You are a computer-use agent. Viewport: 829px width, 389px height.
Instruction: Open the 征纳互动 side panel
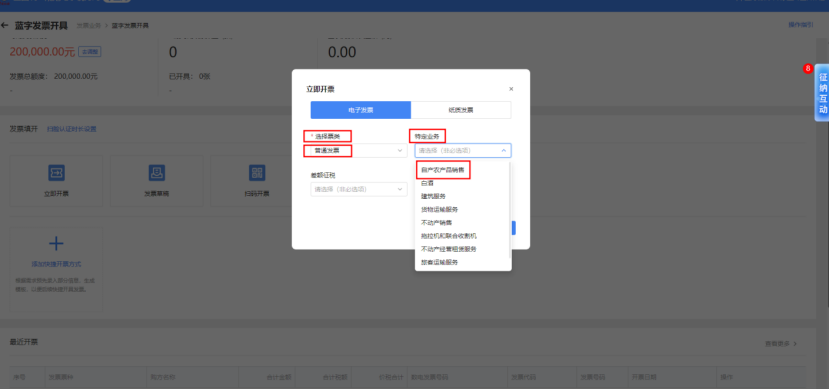[x=822, y=92]
